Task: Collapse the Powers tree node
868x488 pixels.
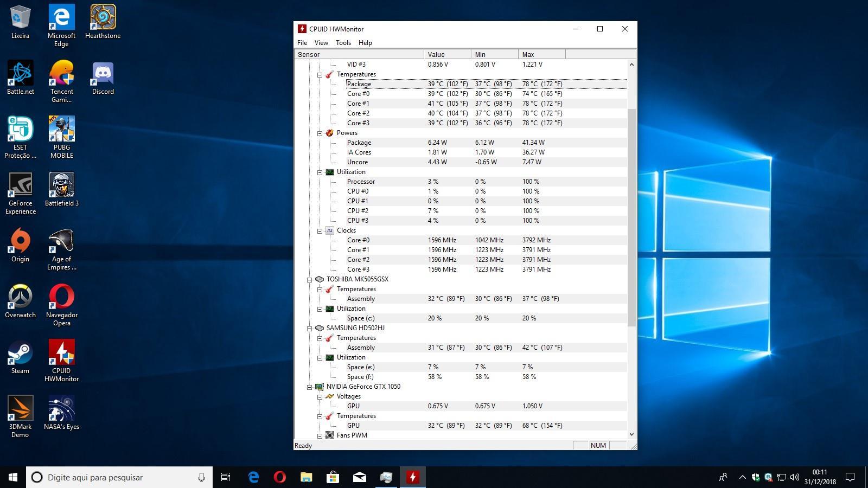Action: [320, 133]
